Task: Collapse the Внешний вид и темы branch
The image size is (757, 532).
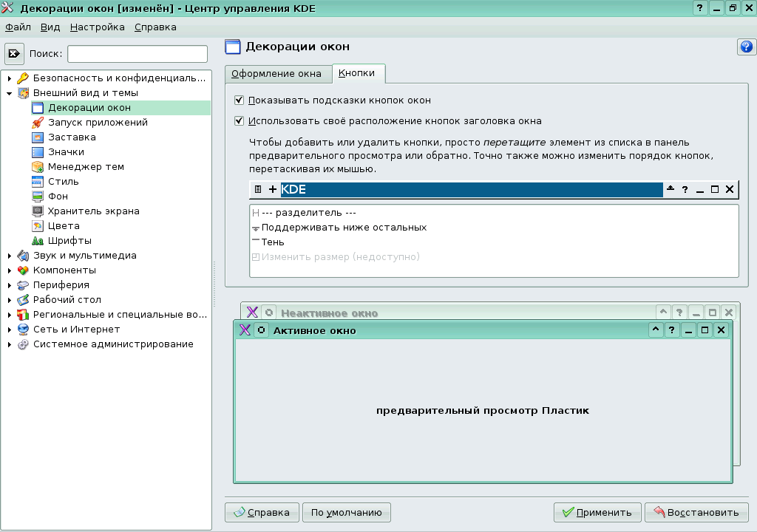Action: click(x=10, y=92)
